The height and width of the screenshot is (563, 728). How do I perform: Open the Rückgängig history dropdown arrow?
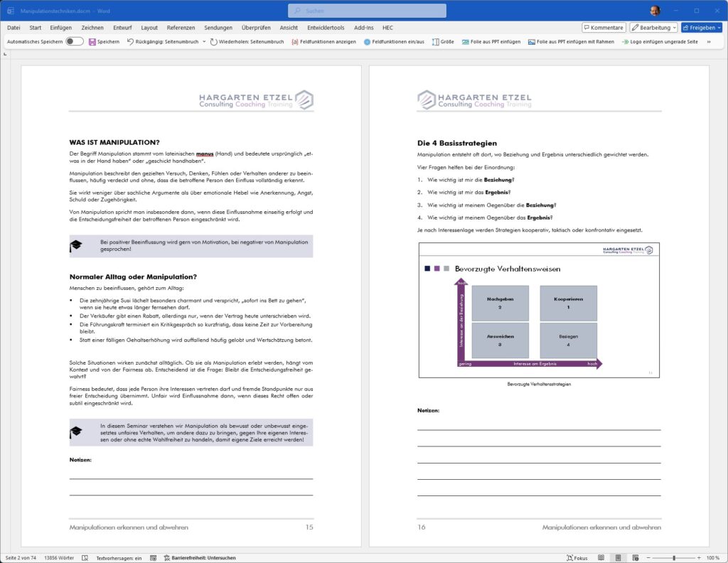tap(204, 42)
